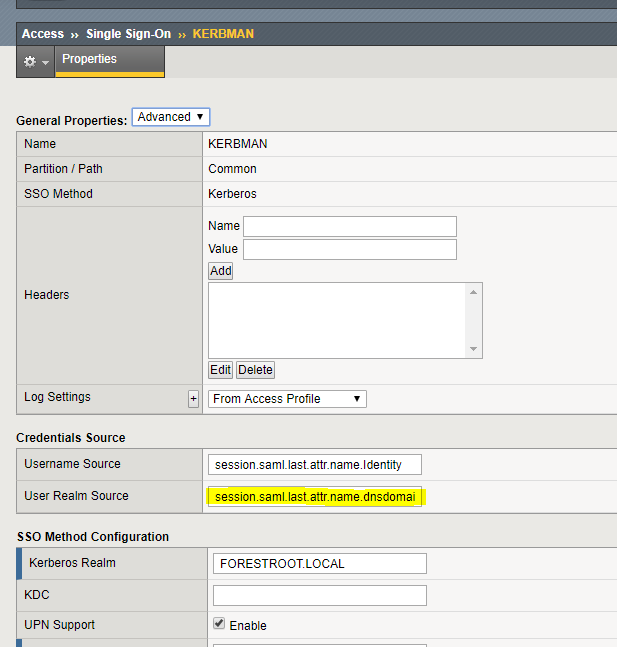
Task: Click the User Realm Source field
Action: click(315, 496)
